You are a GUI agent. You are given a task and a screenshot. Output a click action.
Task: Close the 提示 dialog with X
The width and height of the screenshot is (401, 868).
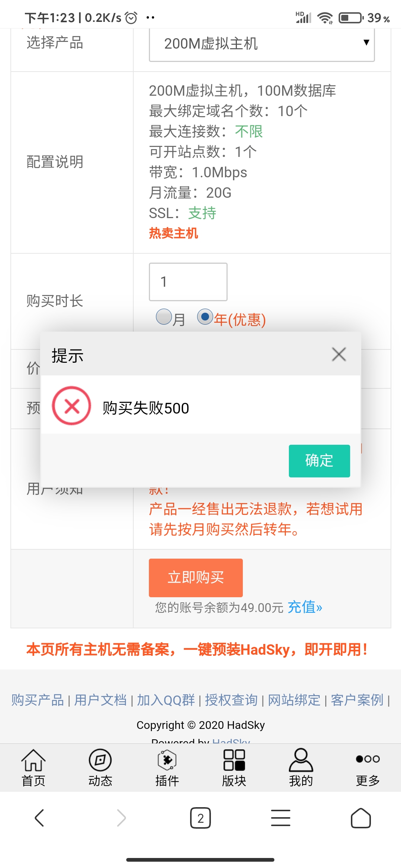tap(339, 354)
